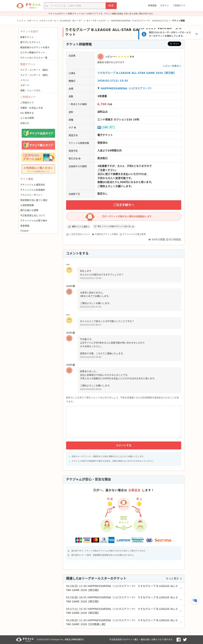Open date link 2026/01/17(土) 15:35
203x644 pixels.
pyautogui.click(x=113, y=81)
